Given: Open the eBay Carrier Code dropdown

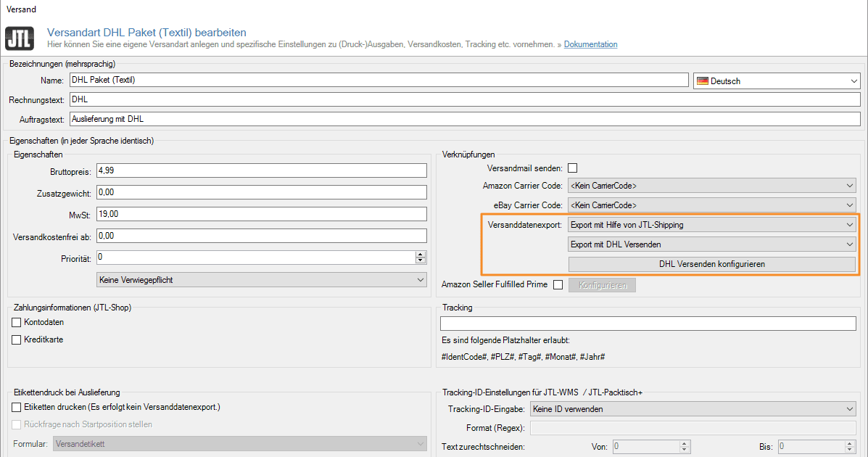Looking at the screenshot, I should [x=712, y=205].
